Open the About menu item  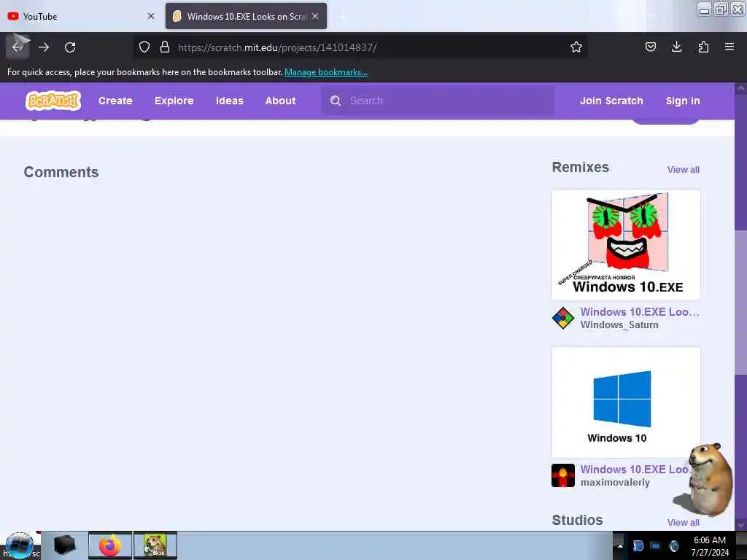click(280, 101)
